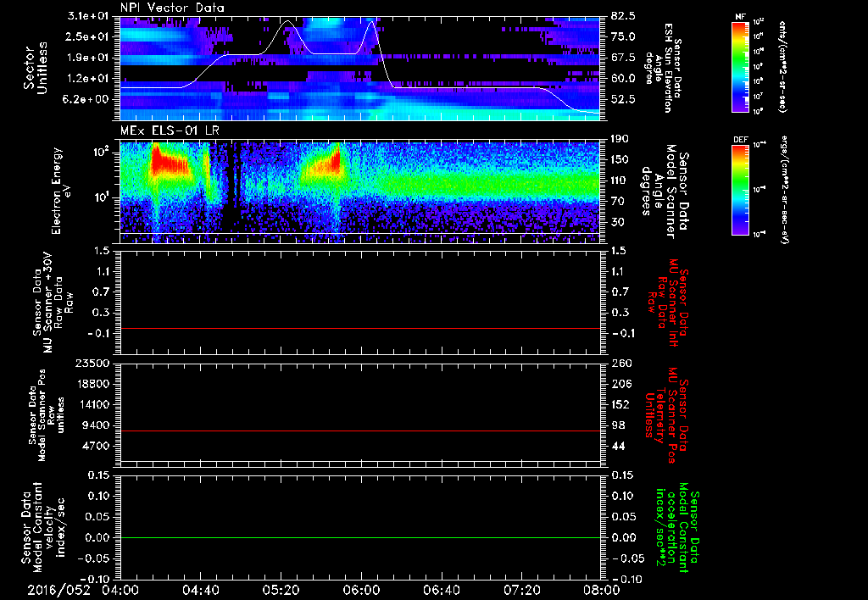Click the 14100 scanner position tick
This screenshot has height=600, width=868.
pyautogui.click(x=94, y=404)
